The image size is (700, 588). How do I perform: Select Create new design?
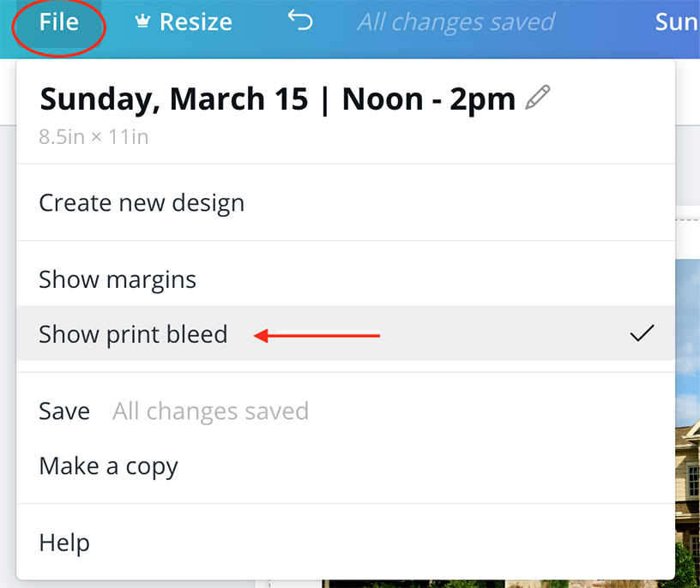tap(346, 202)
